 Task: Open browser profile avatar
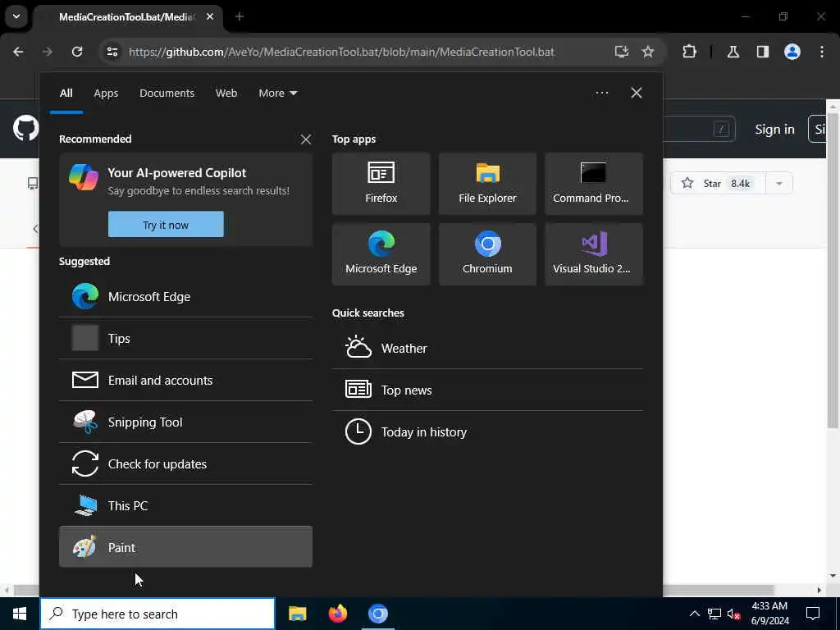(792, 52)
